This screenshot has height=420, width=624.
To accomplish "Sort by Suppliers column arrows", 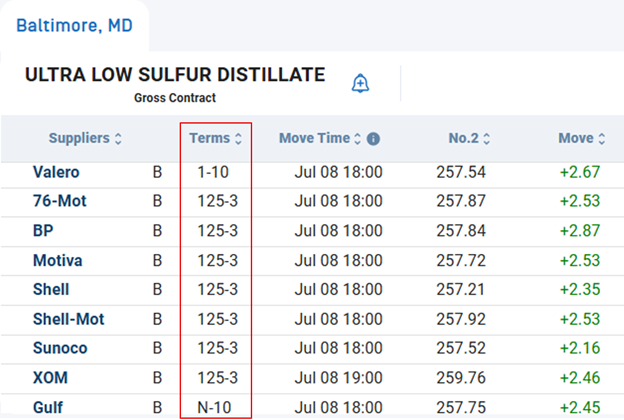I will coord(119,139).
